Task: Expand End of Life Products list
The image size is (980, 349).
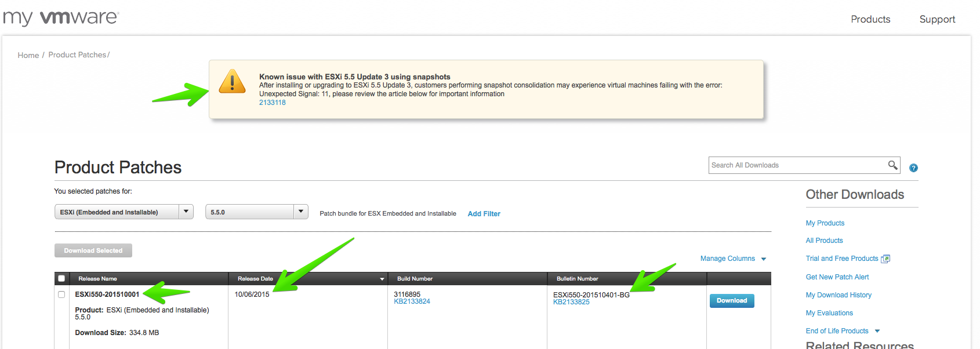Action: 843,331
